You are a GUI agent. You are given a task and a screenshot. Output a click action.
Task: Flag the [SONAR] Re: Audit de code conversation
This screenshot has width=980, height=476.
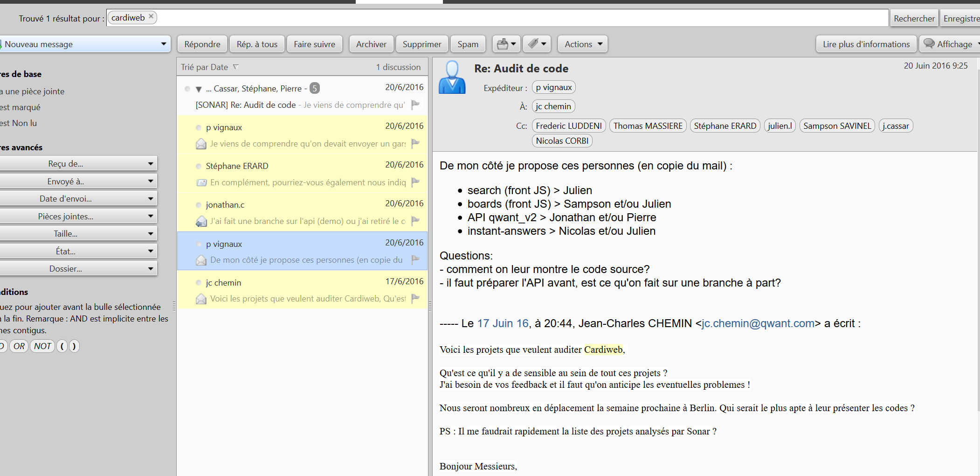tap(415, 105)
